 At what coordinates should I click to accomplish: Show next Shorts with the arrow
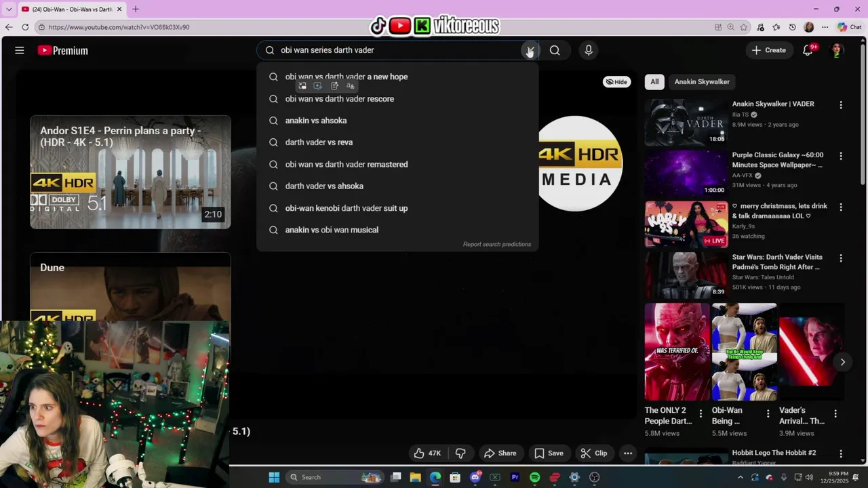click(842, 362)
